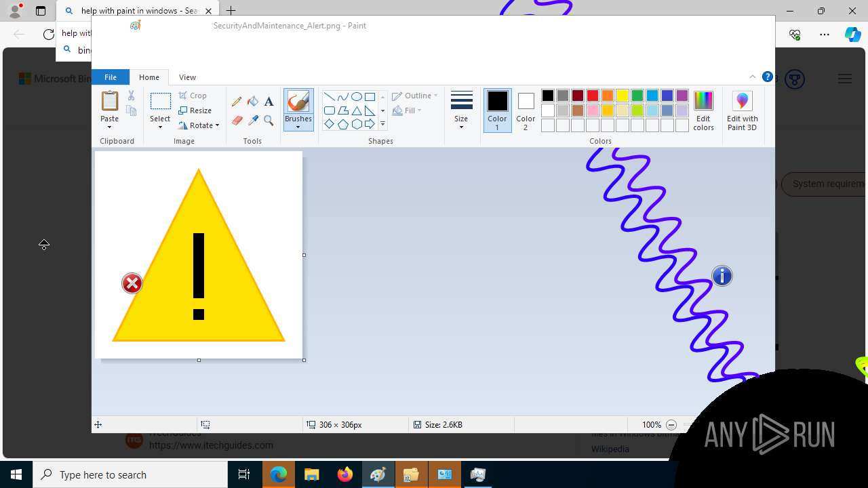Select the Eraser tool
Viewport: 868px width, 488px height.
point(237,121)
